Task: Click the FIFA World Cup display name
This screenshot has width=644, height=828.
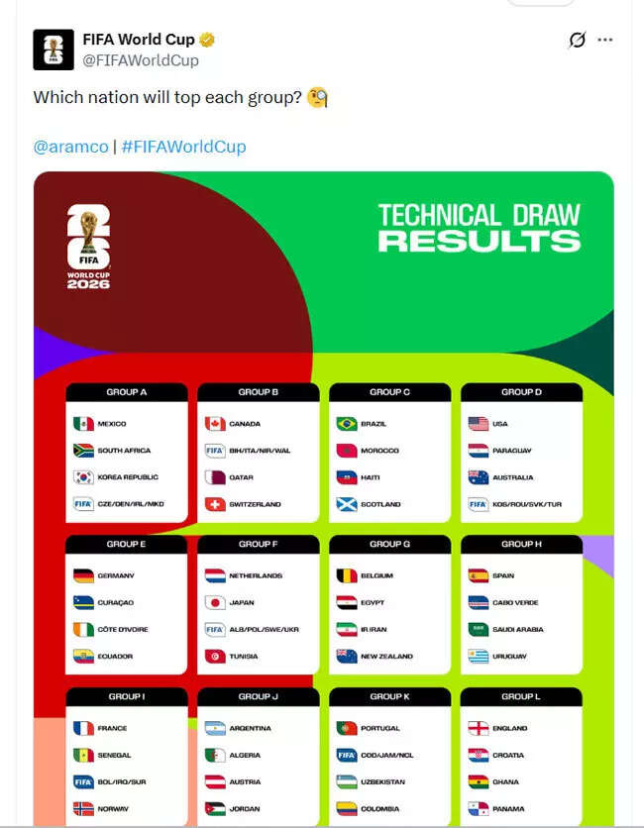Action: tap(139, 41)
